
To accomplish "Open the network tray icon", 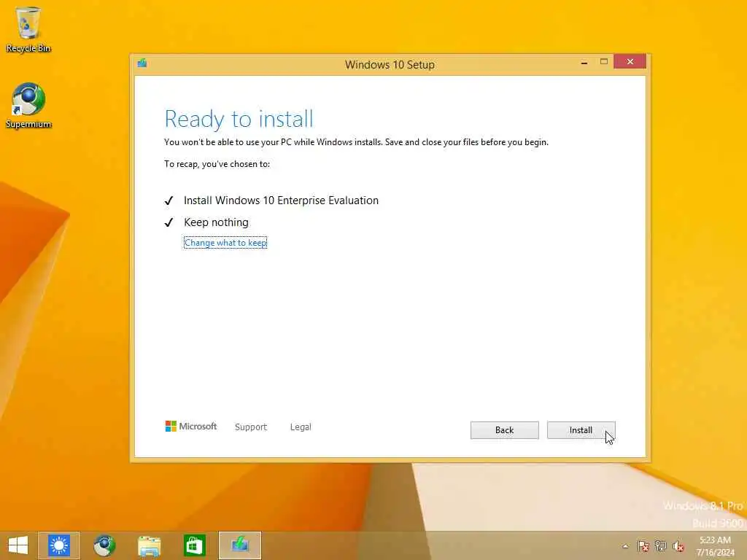I will point(661,545).
